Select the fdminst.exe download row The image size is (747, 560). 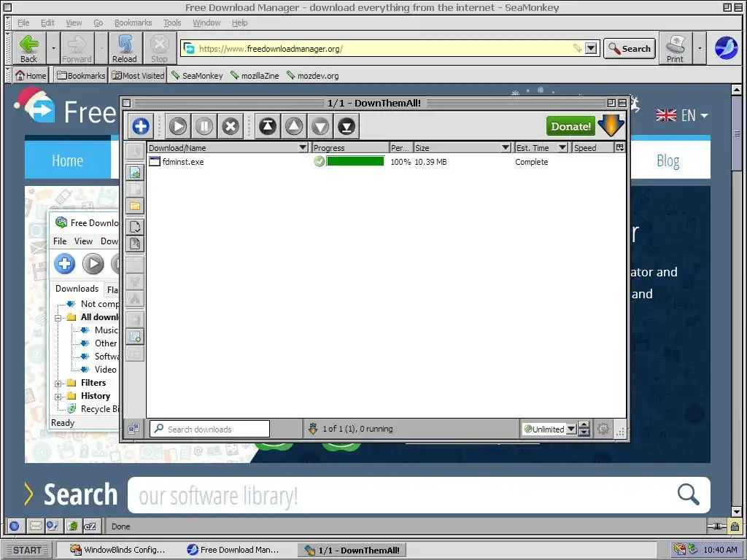point(386,161)
